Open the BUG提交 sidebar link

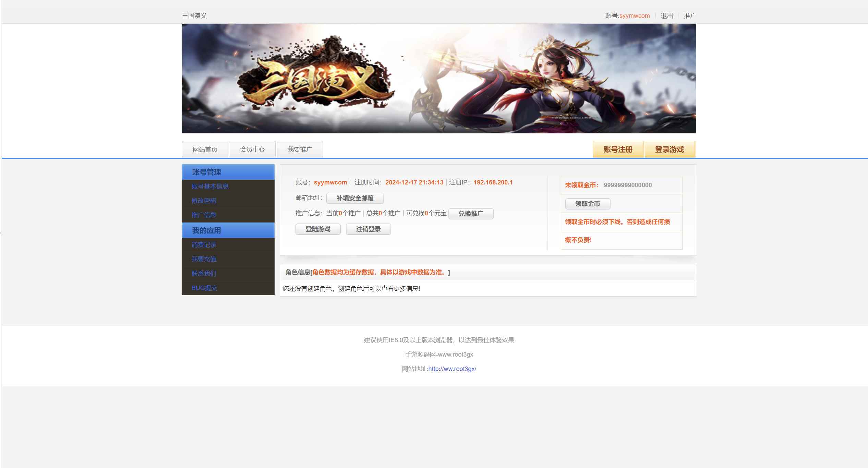coord(204,288)
